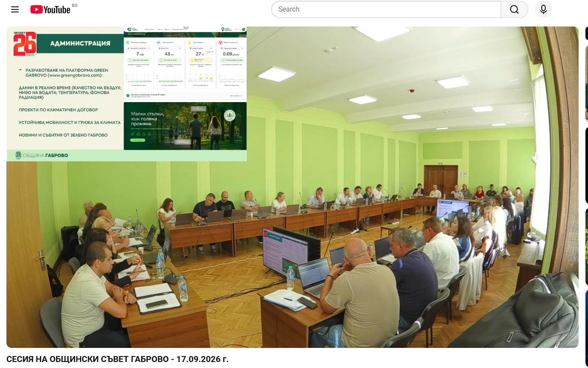This screenshot has height=368, width=588.
Task: Focus the Search input field
Action: tap(386, 9)
